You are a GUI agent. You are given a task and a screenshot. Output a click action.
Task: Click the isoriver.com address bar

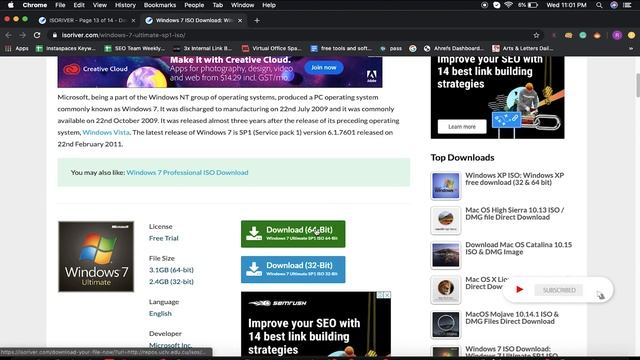290,35
